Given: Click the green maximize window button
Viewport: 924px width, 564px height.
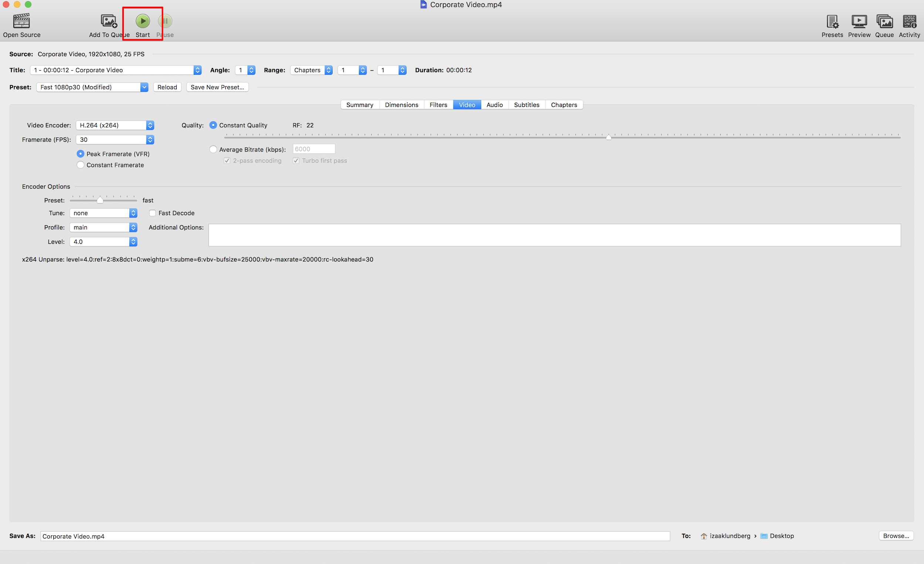Looking at the screenshot, I should (28, 4).
